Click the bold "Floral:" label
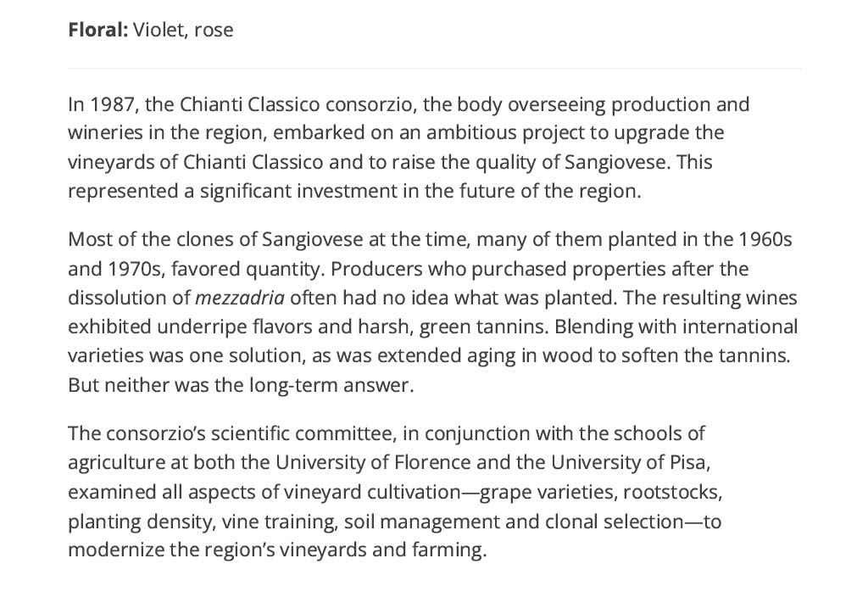 pos(98,30)
